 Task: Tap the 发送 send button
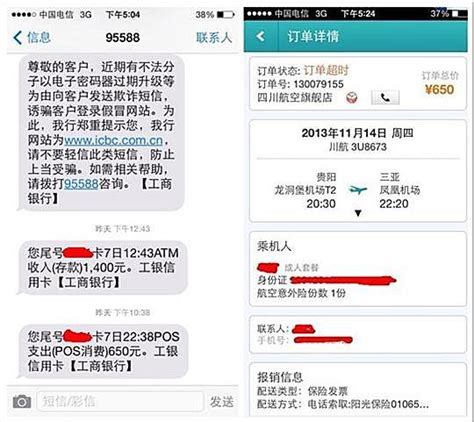click(221, 402)
